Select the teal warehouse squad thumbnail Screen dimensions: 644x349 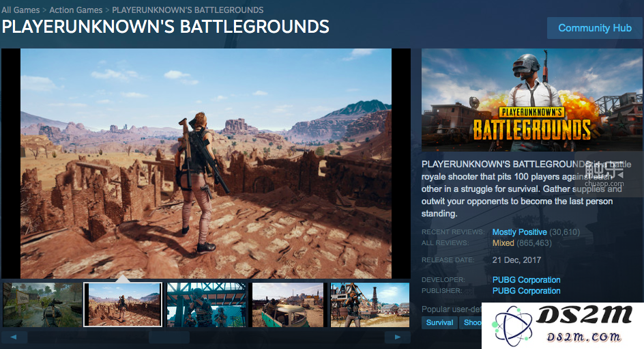(207, 305)
